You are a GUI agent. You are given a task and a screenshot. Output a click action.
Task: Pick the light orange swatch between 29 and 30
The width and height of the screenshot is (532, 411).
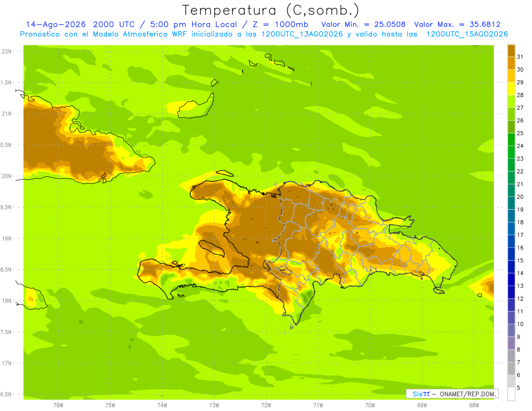point(511,76)
